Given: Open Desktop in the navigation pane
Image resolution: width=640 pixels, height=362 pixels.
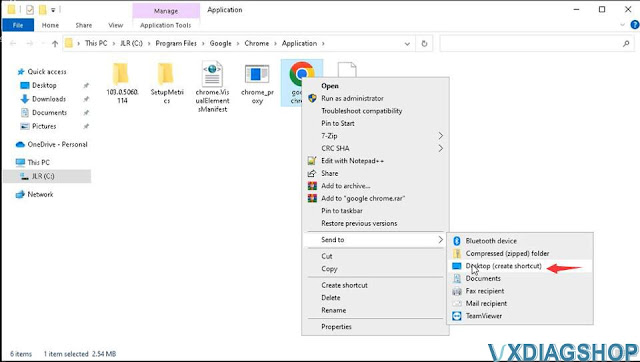Looking at the screenshot, I should pyautogui.click(x=44, y=85).
